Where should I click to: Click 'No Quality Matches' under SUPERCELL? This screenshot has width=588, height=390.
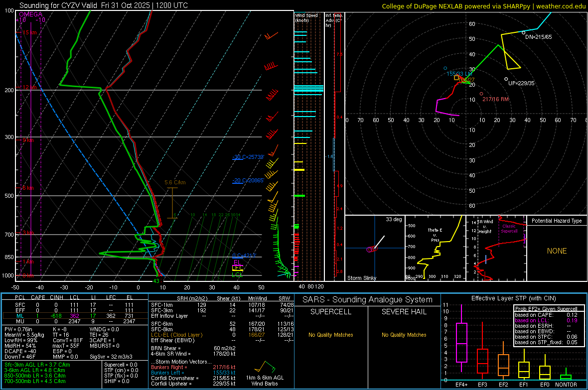[x=331, y=335]
